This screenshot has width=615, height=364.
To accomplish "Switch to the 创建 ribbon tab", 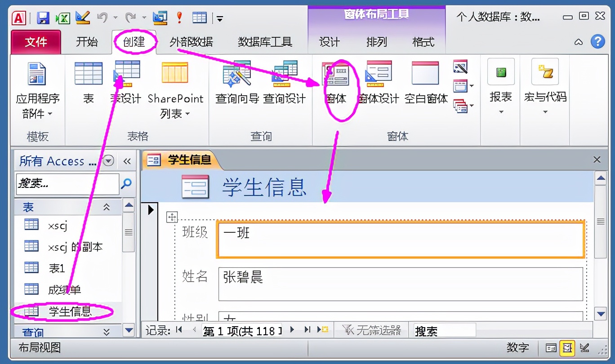I will pos(134,42).
